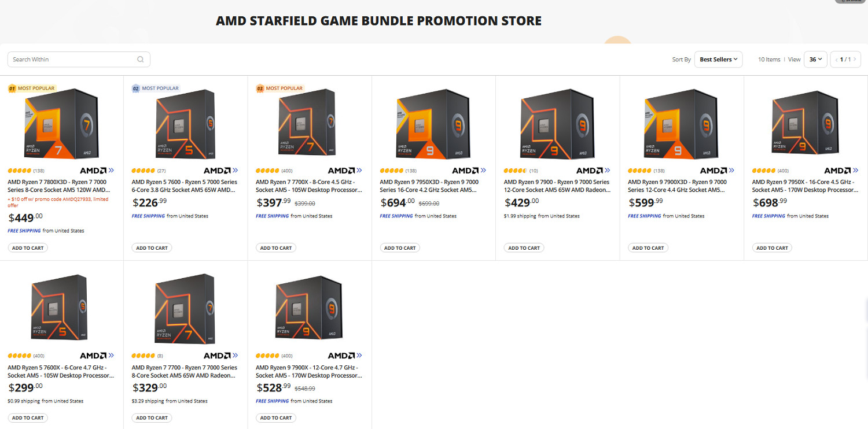Go to next page arrow
868x429 pixels.
855,60
